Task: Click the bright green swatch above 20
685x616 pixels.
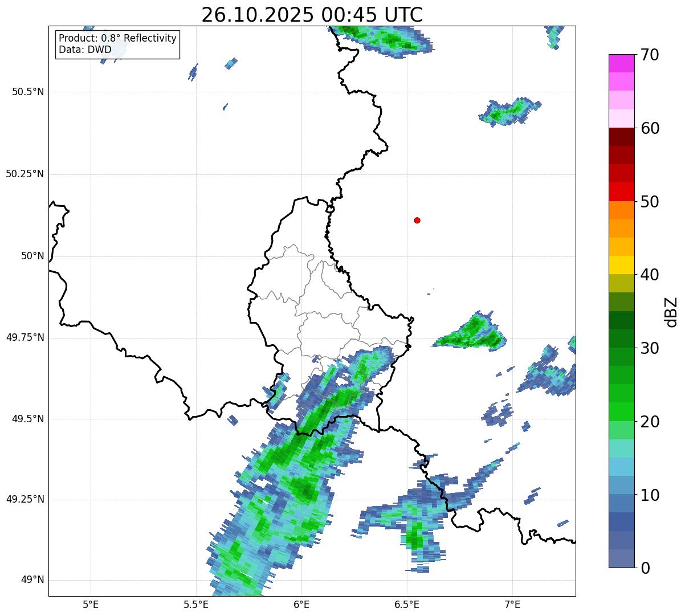Action: (622, 412)
